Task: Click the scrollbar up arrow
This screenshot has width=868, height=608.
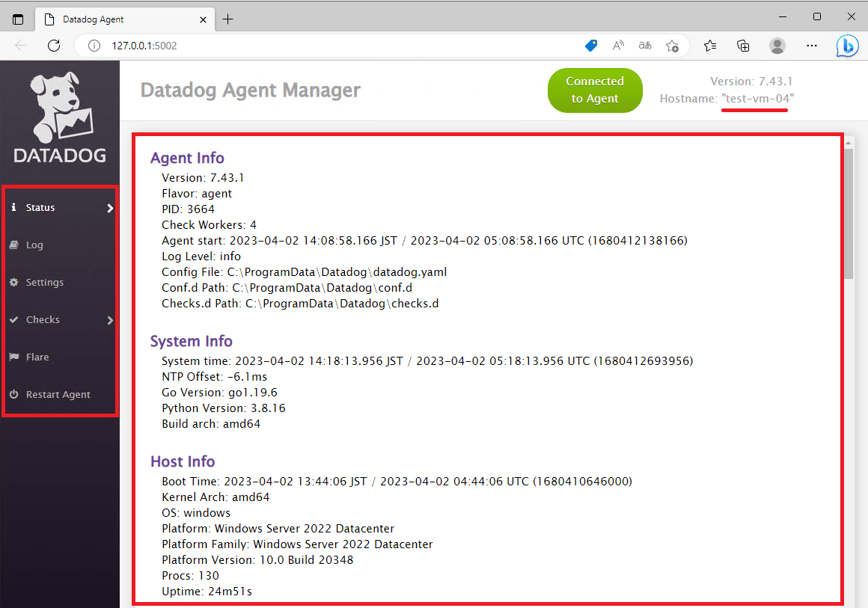Action: click(x=849, y=143)
